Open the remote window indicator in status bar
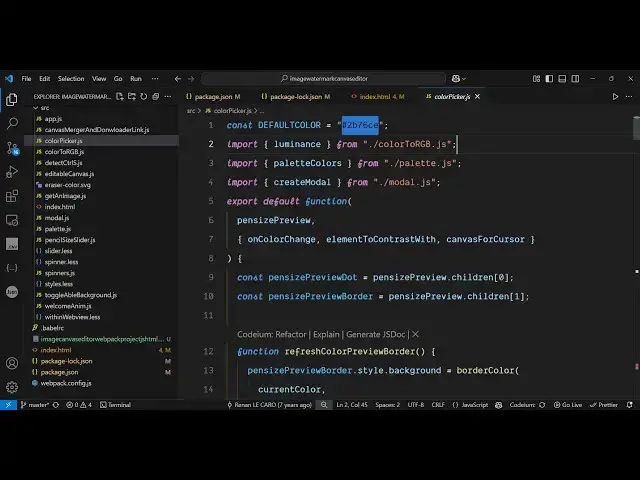Viewport: 640px width, 480px height. point(8,405)
